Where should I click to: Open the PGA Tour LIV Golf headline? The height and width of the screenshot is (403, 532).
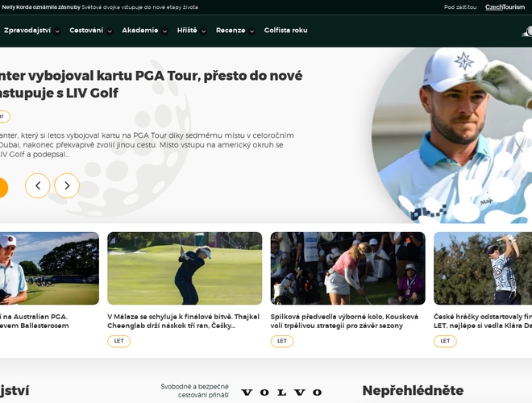tap(151, 84)
